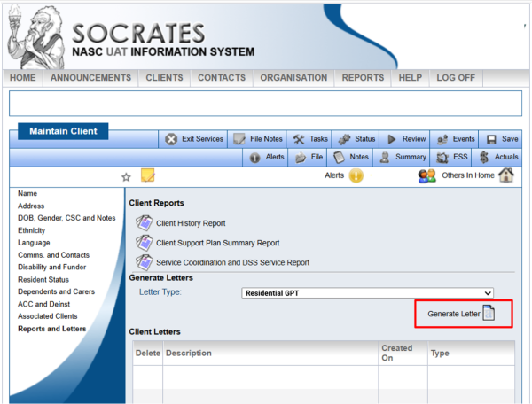Click the Delete column header

click(x=147, y=353)
